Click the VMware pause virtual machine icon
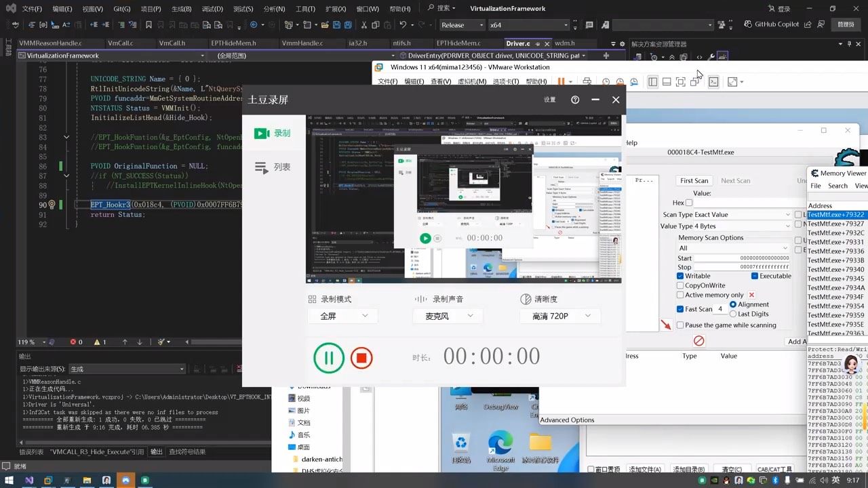The height and width of the screenshot is (488, 868). [x=561, y=81]
